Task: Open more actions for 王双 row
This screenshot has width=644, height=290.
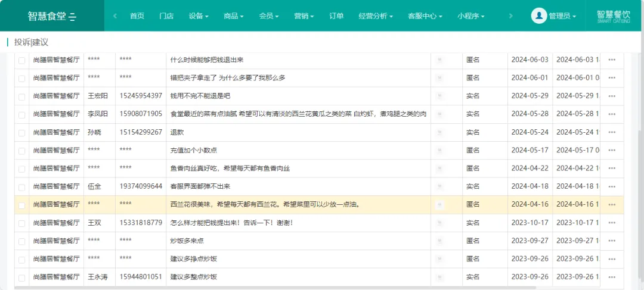Action: coord(612,223)
